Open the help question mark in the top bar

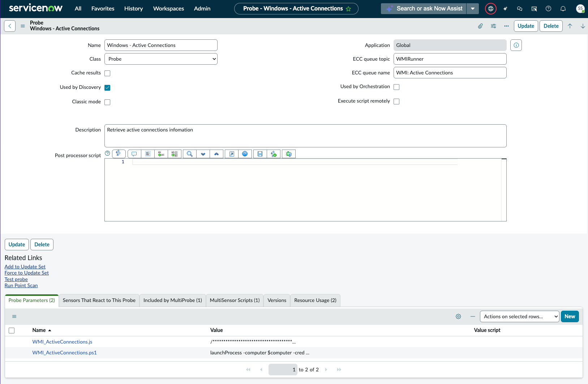[549, 9]
